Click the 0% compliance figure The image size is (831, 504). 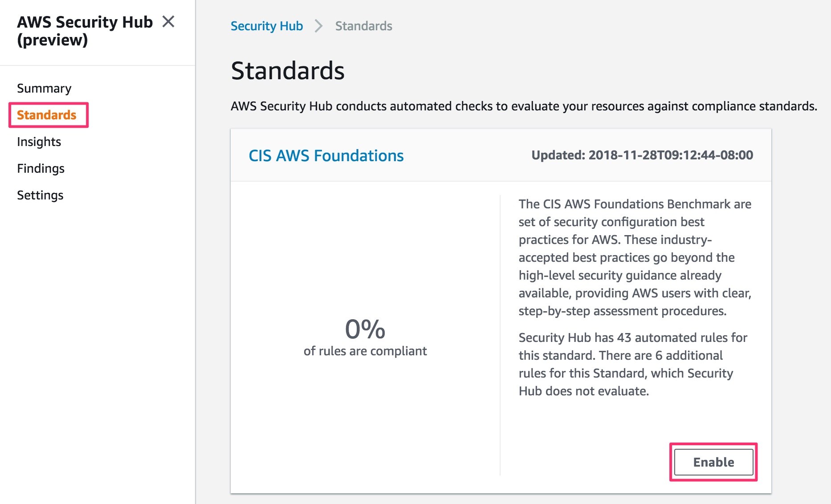(x=365, y=329)
